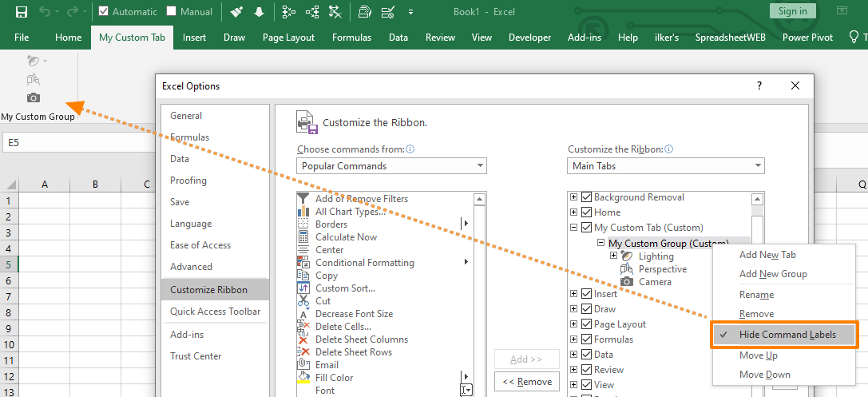Select the Copy icon in commands list
868x397 pixels.
[x=303, y=276]
